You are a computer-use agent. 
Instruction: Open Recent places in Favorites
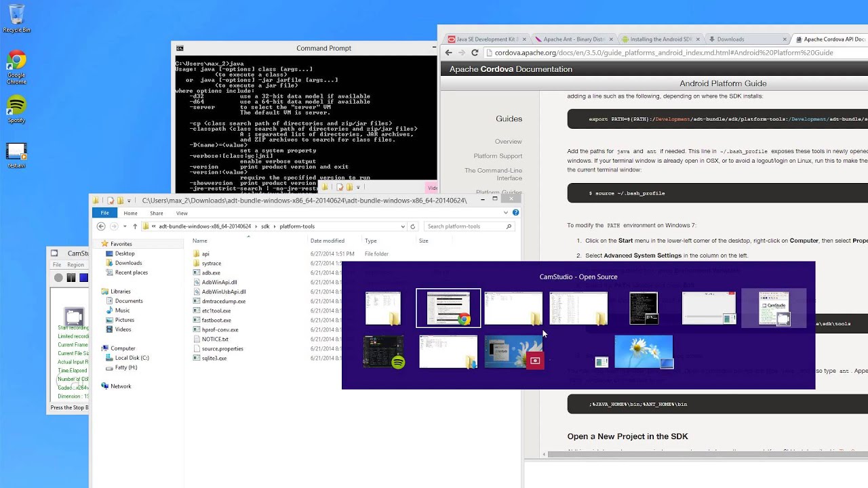[x=132, y=272]
